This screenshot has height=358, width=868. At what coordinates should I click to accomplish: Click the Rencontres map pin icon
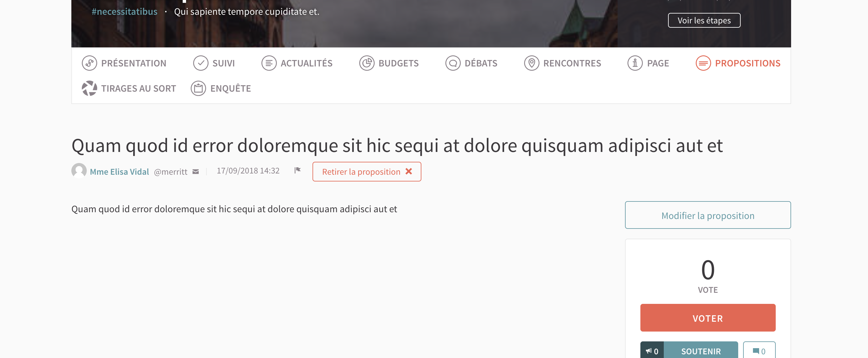tap(532, 63)
